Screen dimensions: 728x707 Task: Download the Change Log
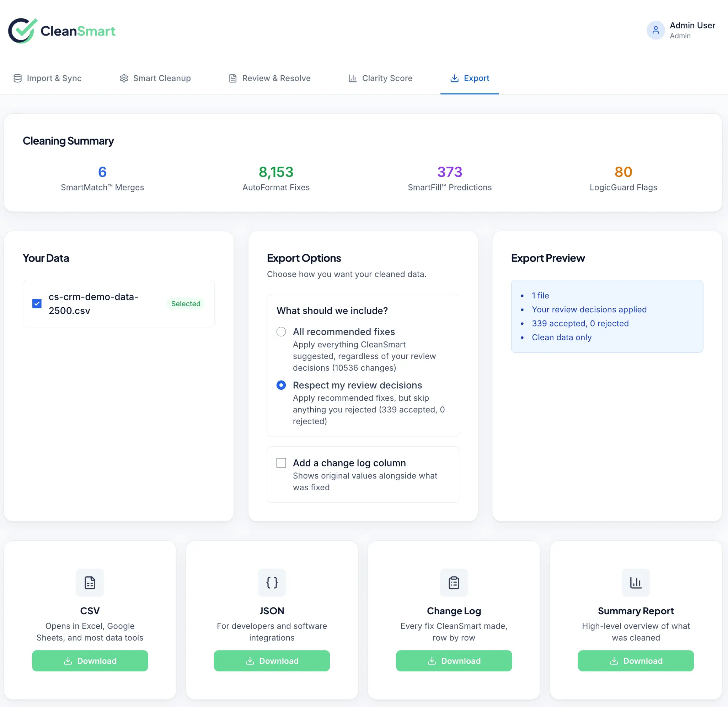tap(454, 660)
